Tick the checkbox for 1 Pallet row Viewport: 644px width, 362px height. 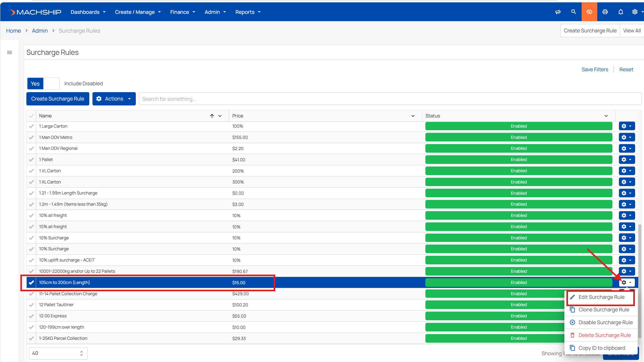[31, 159]
